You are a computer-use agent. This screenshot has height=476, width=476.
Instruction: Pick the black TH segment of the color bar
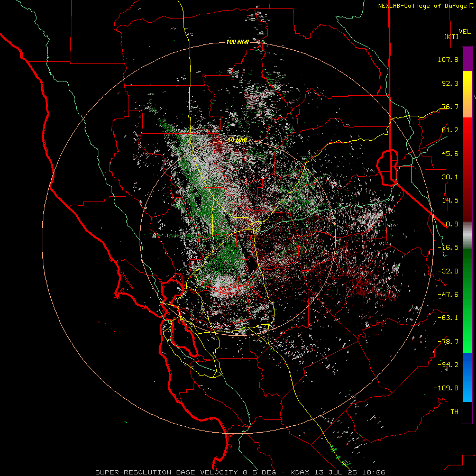pos(467,412)
